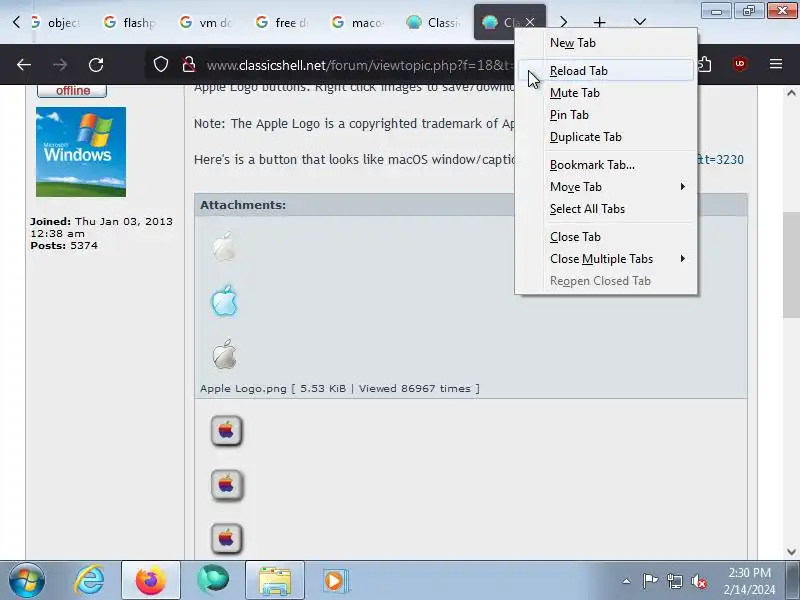This screenshot has width=800, height=600.
Task: Launch Internet Explorer from taskbar
Action: click(89, 581)
